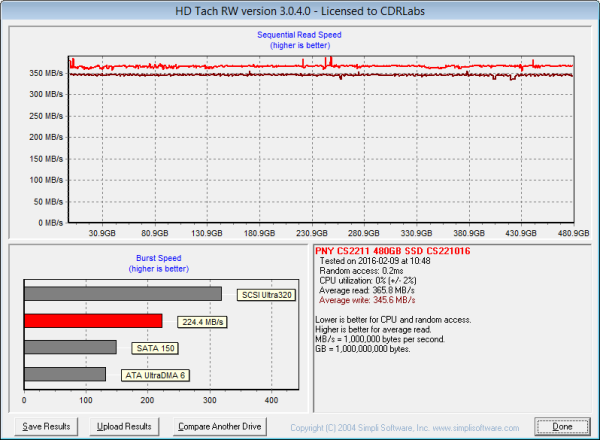Click the SCSI Ultra320 gray bar
This screenshot has height=440, width=600.
(x=122, y=294)
